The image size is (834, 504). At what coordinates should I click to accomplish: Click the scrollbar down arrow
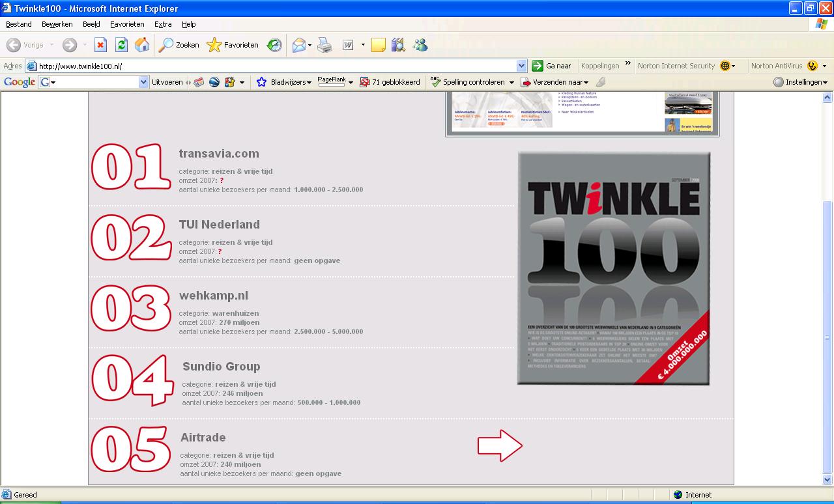pyautogui.click(x=827, y=479)
